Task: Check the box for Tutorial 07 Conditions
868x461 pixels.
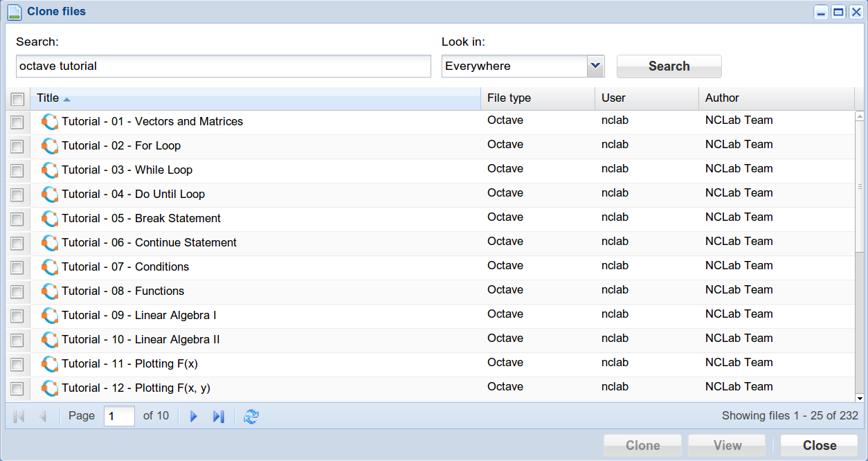Action: pos(17,268)
